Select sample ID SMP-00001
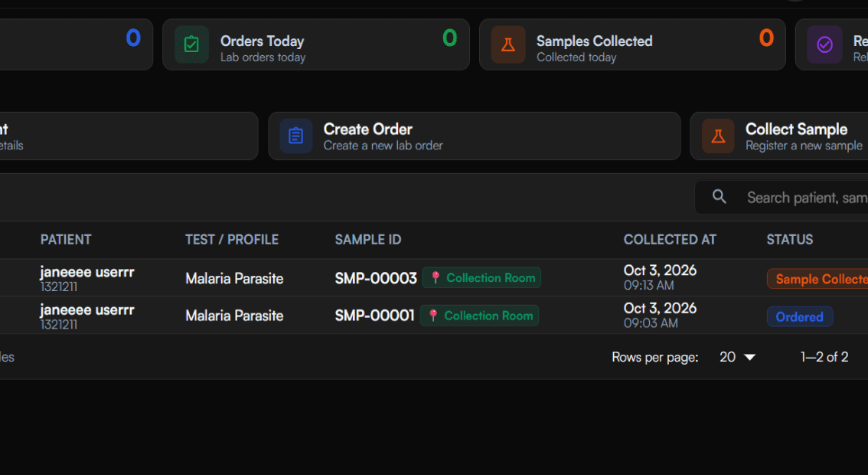868x475 pixels. click(375, 316)
